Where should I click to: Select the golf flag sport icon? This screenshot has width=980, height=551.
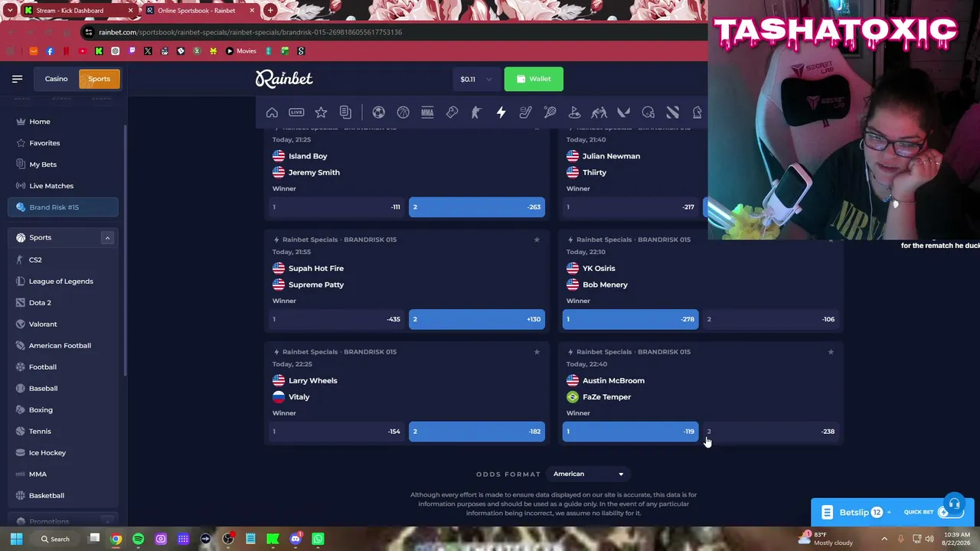[x=574, y=112]
